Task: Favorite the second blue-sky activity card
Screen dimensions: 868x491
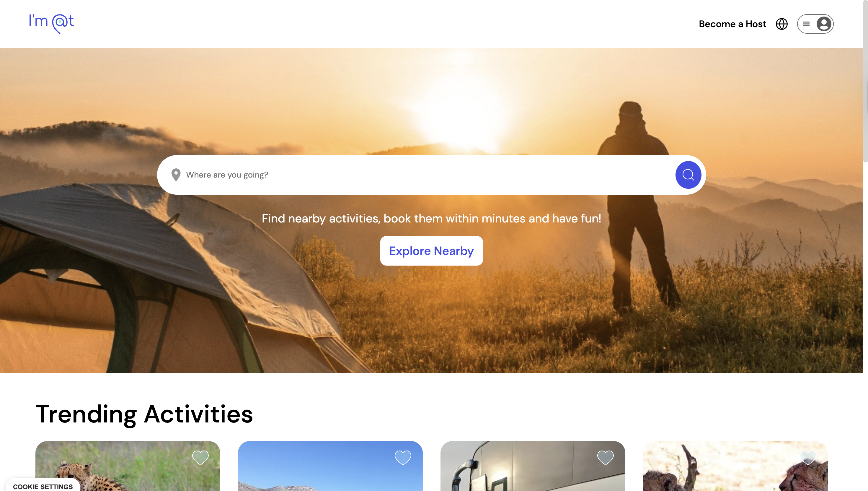Action: [x=403, y=458]
